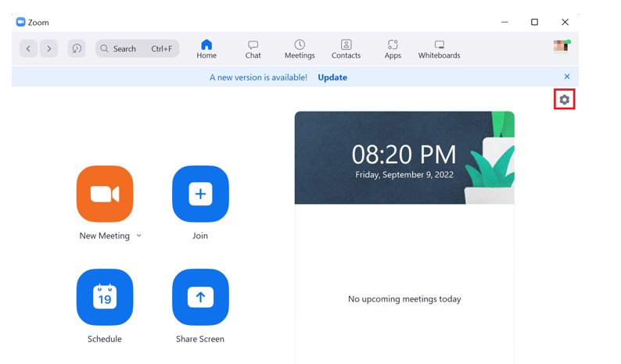The image size is (621, 364).
Task: Open the Chat tab
Action: (x=253, y=49)
